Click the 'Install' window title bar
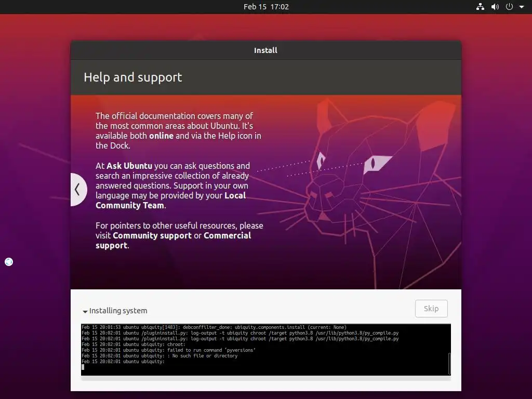Image resolution: width=532 pixels, height=399 pixels. pos(266,50)
